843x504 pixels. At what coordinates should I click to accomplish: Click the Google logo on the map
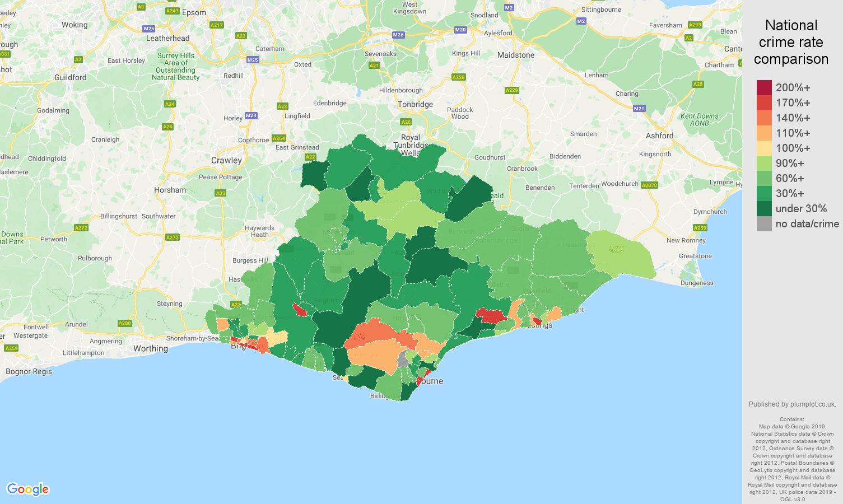(x=28, y=489)
